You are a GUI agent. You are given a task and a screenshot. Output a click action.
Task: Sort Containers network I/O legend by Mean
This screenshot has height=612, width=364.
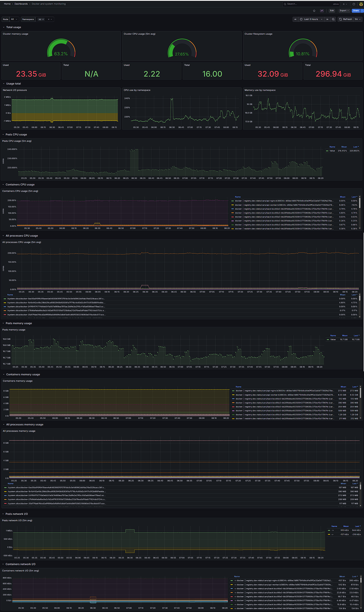[342, 576]
